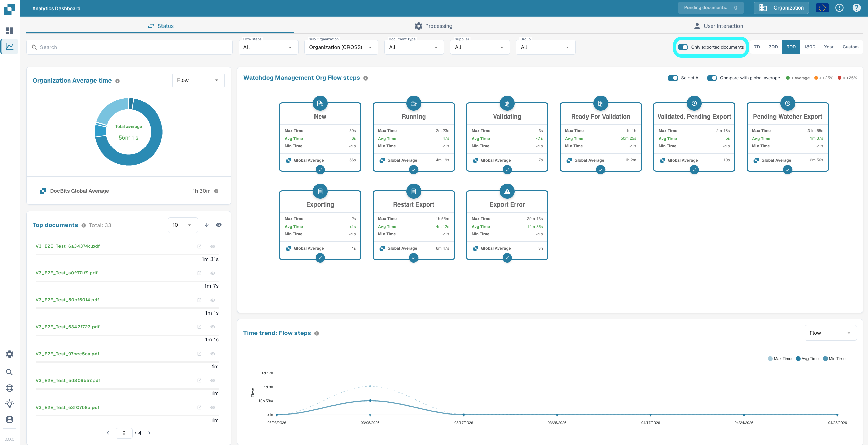Open the exclamation alert icon in header
Viewport: 868px width, 445px height.
(839, 8)
